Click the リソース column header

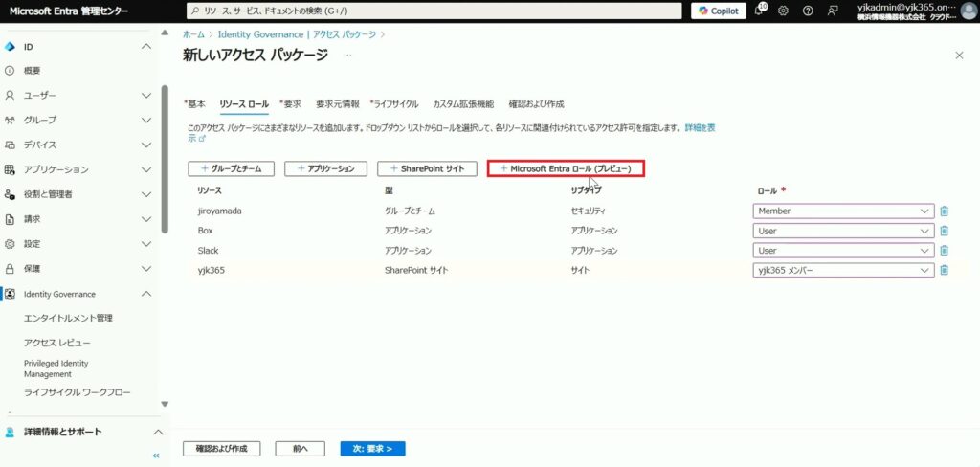pyautogui.click(x=210, y=190)
